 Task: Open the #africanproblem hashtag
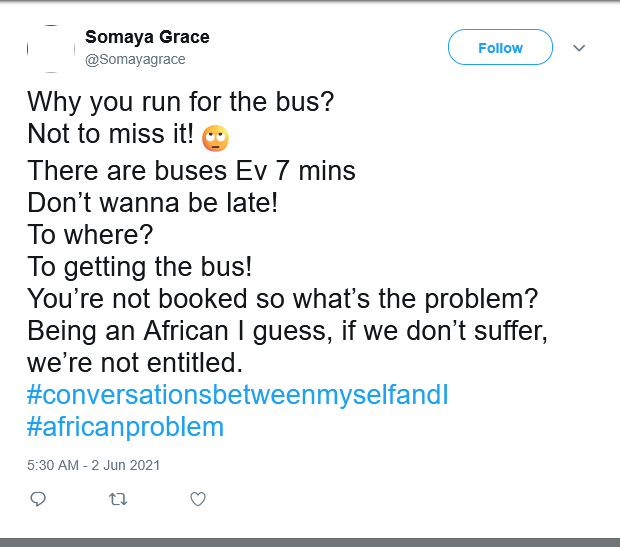(x=125, y=427)
